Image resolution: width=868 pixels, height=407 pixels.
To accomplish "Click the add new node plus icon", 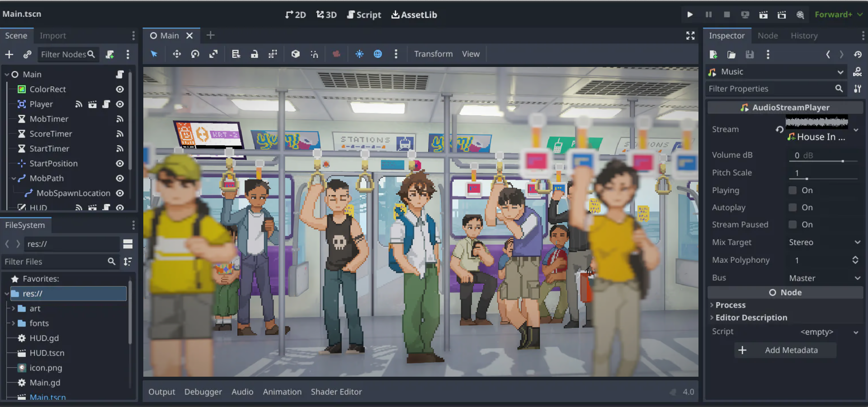I will tap(9, 55).
